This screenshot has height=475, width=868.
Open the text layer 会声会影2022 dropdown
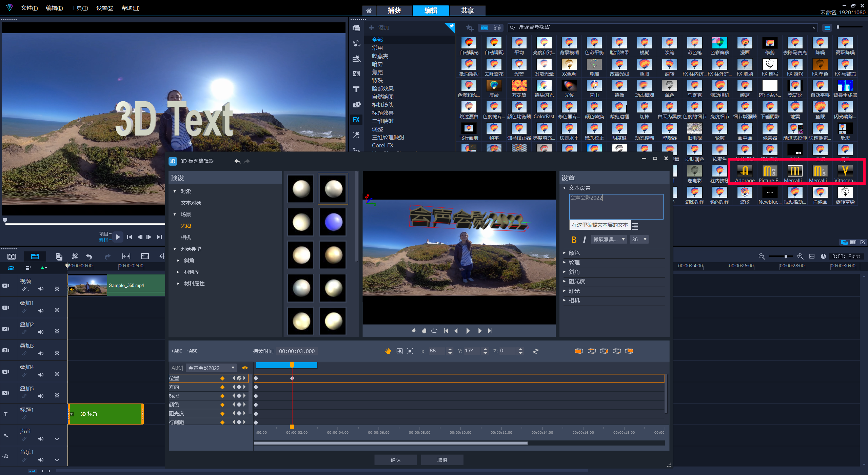click(211, 368)
